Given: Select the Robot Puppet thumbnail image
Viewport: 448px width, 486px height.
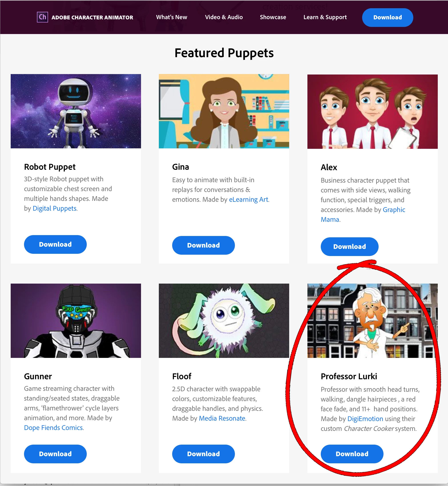Looking at the screenshot, I should click(76, 111).
